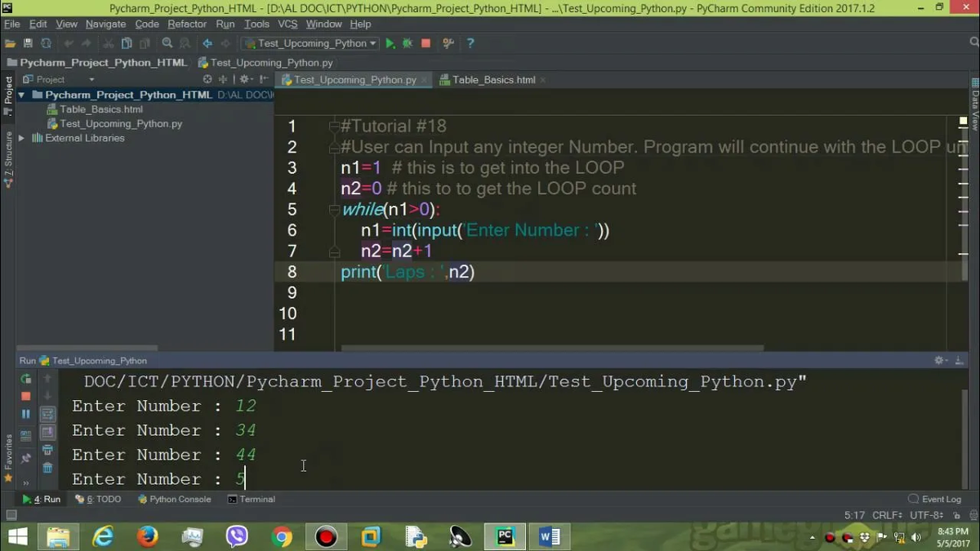This screenshot has width=980, height=551.
Task: Click the Back navigation arrow
Action: click(x=207, y=43)
